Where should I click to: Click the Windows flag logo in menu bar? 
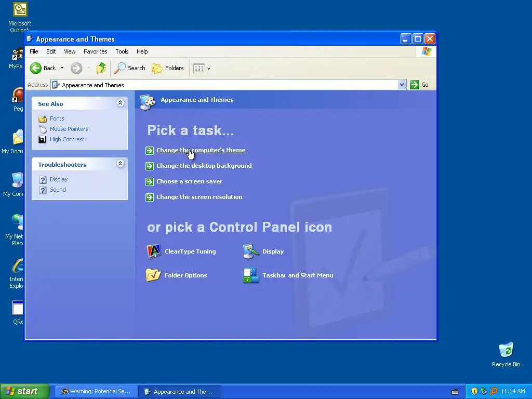point(426,51)
